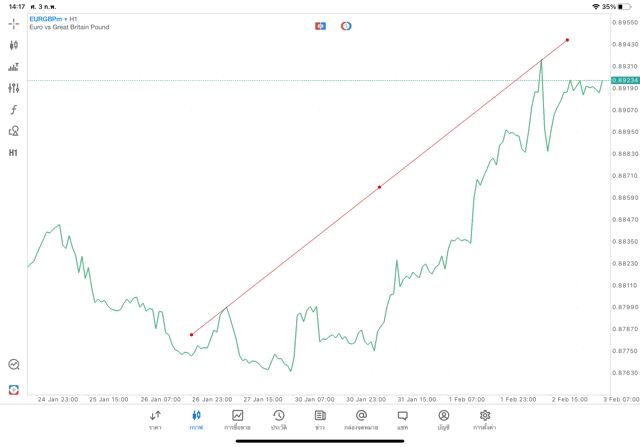The image size is (640, 447).
Task: Open the chart analysis magnifier icon
Action: [13, 365]
